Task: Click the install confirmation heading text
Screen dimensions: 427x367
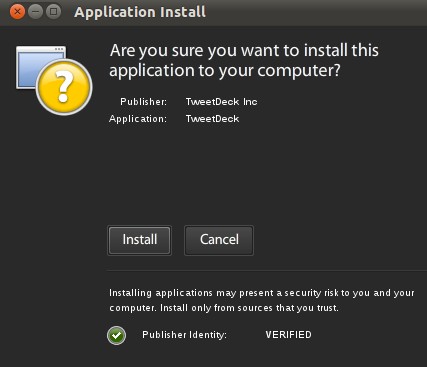Action: point(244,60)
